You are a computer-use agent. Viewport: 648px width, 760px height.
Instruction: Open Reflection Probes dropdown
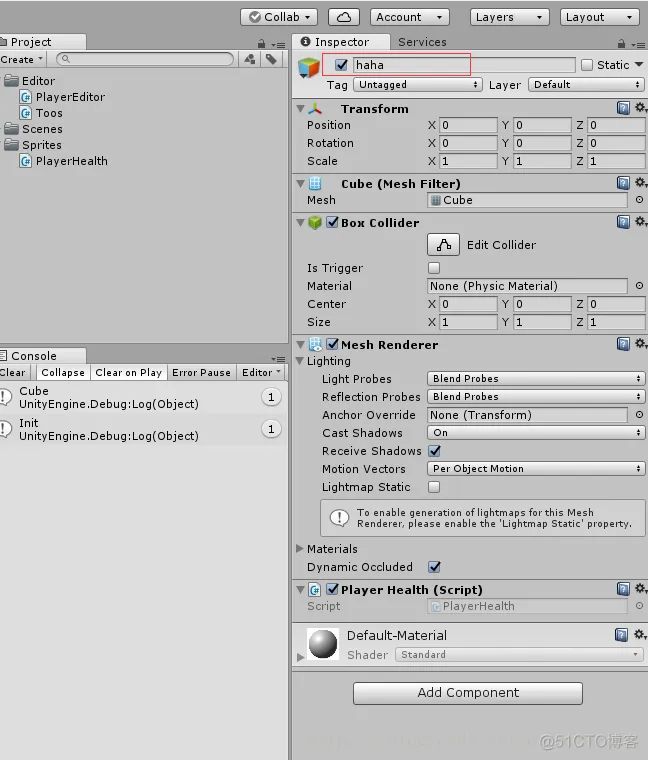click(536, 396)
